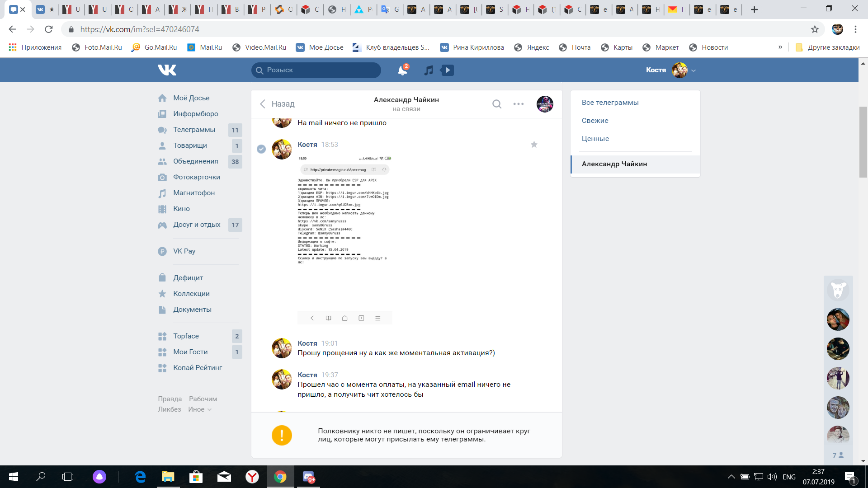The image size is (868, 488).
Task: Open the three-dots chat actions menu
Action: [518, 104]
